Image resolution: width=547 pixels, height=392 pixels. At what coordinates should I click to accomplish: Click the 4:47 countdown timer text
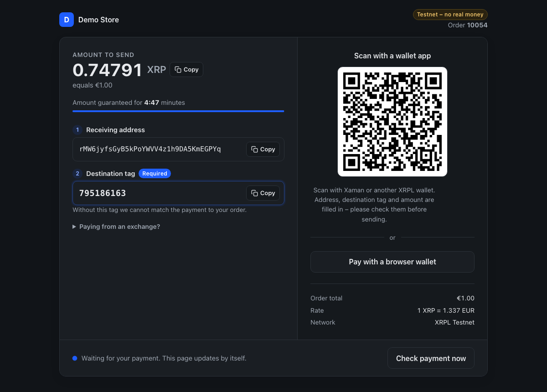coord(151,103)
